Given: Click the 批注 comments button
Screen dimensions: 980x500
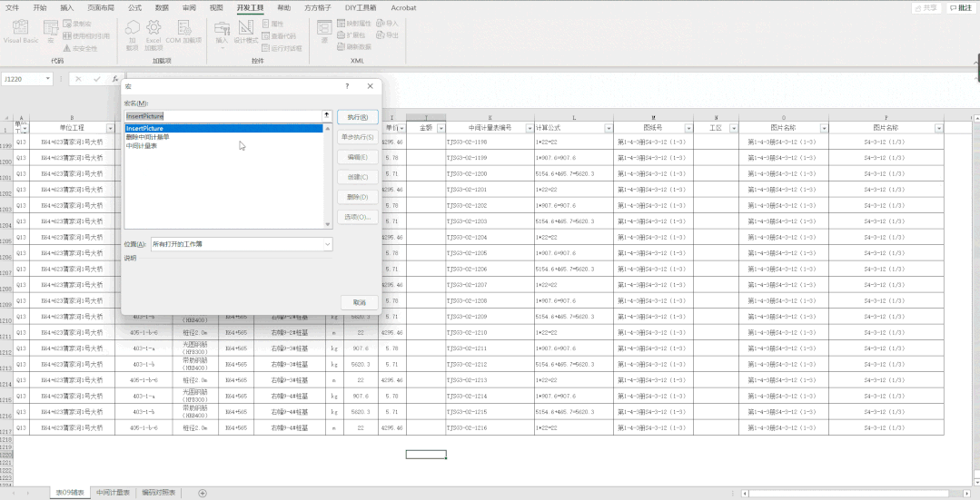Looking at the screenshot, I should coord(963,8).
